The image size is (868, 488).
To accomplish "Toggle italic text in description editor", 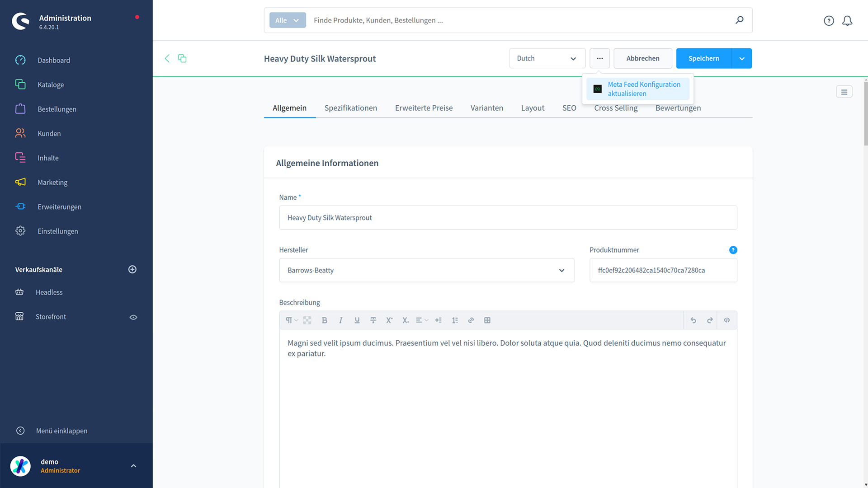I will (x=340, y=320).
